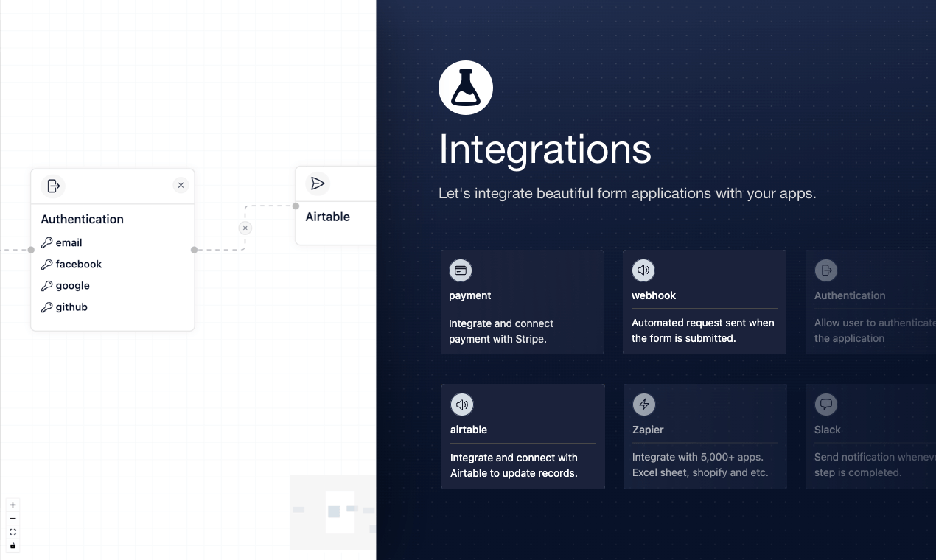Image resolution: width=936 pixels, height=560 pixels.
Task: Zoom out using the minus control
Action: (x=13, y=518)
